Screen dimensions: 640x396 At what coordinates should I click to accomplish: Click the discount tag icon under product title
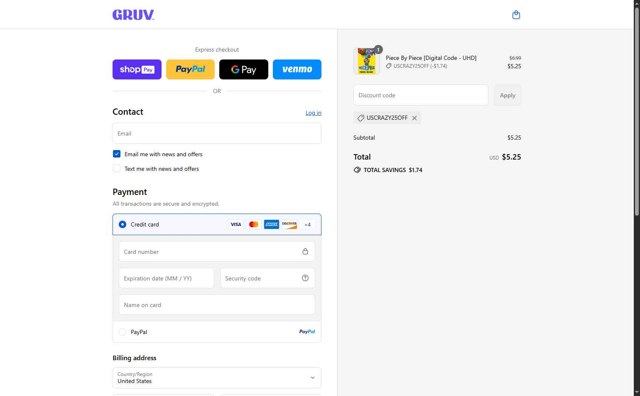click(389, 66)
